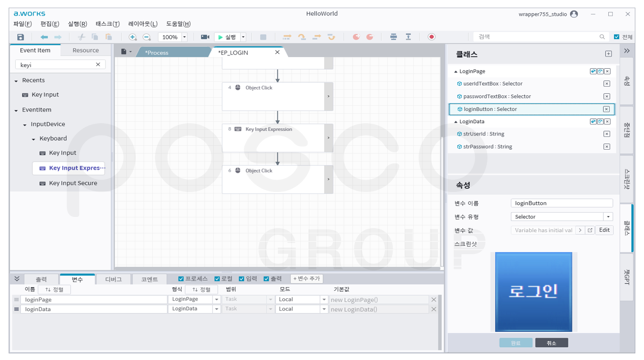
Task: Click the cut scissors icon
Action: (81, 37)
